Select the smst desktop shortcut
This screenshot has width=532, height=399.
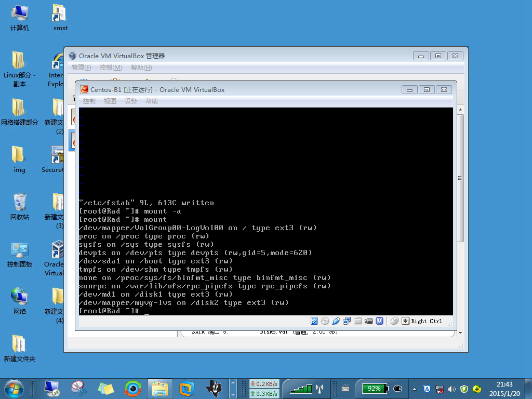pyautogui.click(x=60, y=18)
